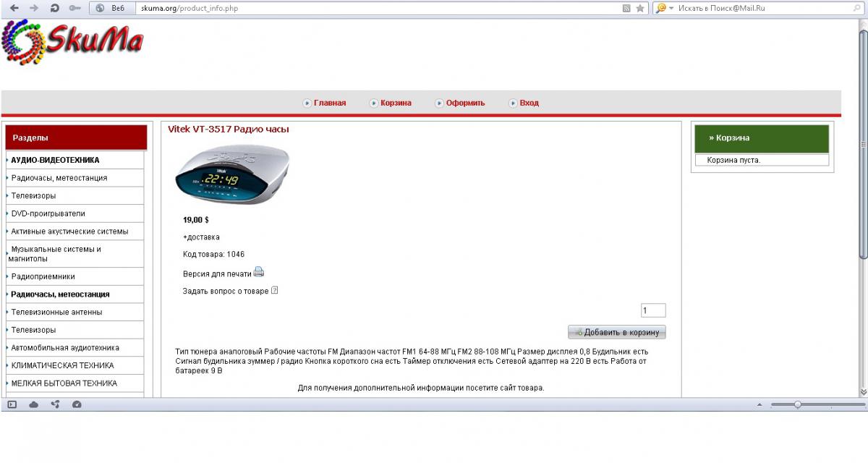Click the product quantity input field

(x=652, y=310)
